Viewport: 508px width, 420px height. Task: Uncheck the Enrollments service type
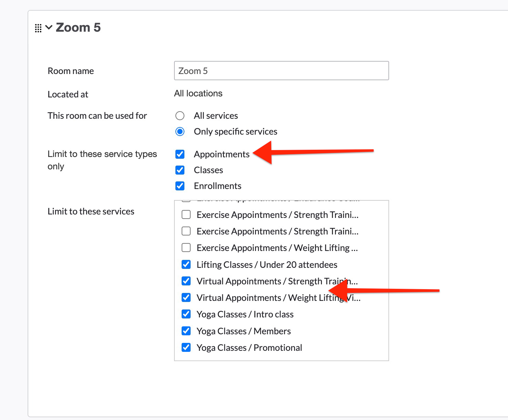[180, 186]
